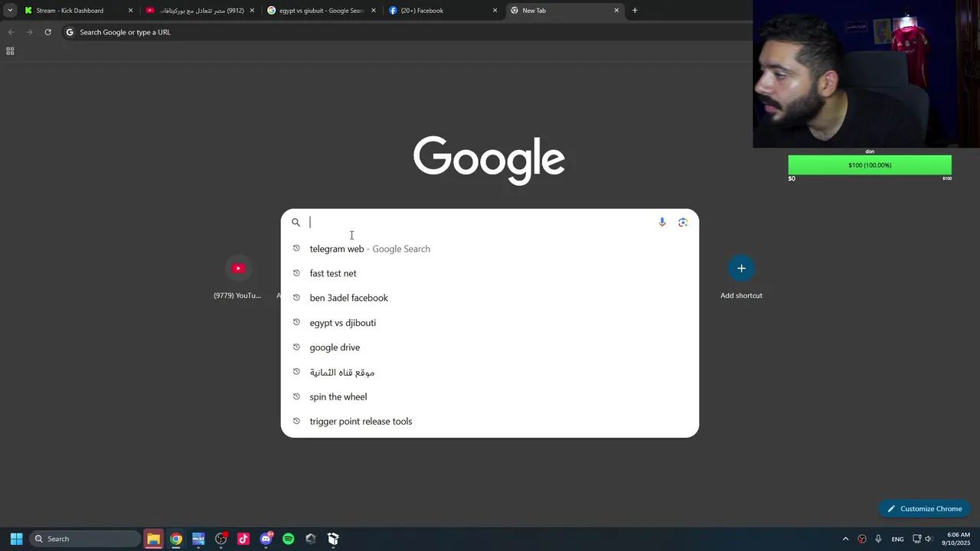Click the ENG language indicator
This screenshot has width=980, height=551.
pos(897,540)
